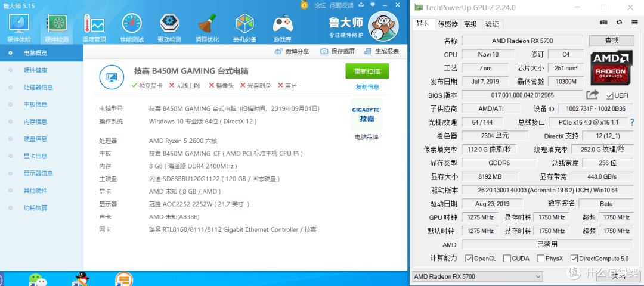Click the 鲁大师 avatar mascot image
The width and height of the screenshot is (644, 286).
coord(383,25)
